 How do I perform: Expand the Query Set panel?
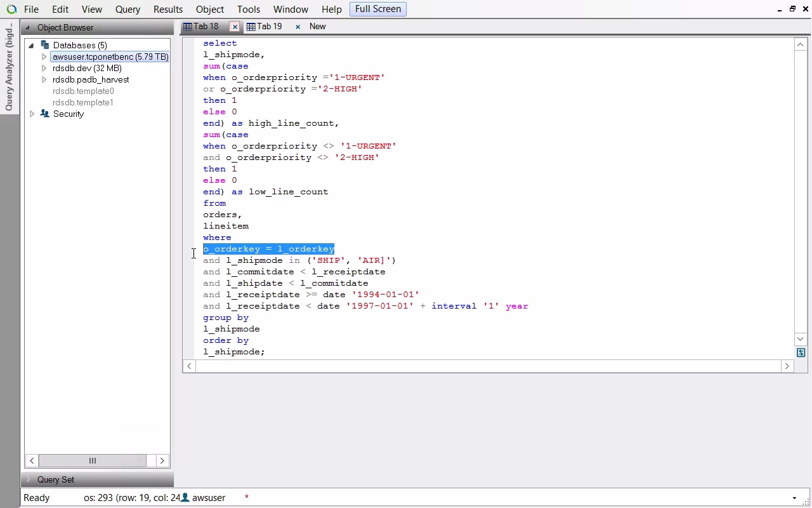28,479
